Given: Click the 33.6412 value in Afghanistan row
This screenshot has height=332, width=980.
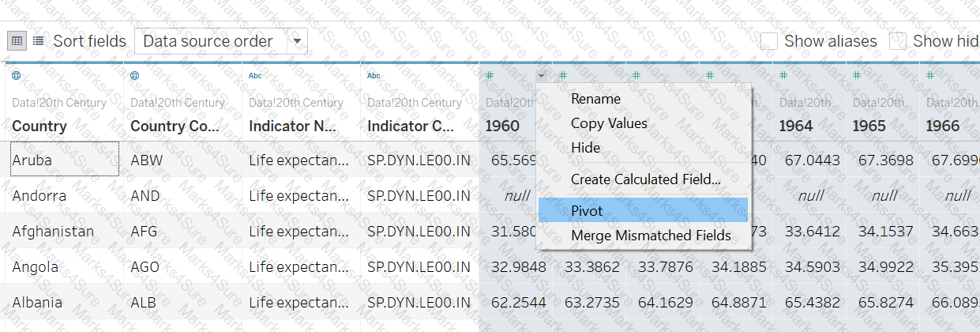Looking at the screenshot, I should tap(813, 231).
